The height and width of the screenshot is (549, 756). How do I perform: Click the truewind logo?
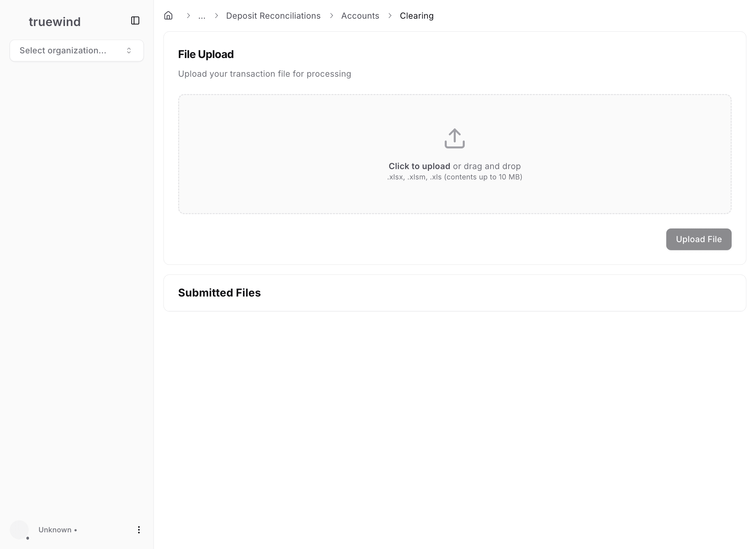[54, 21]
